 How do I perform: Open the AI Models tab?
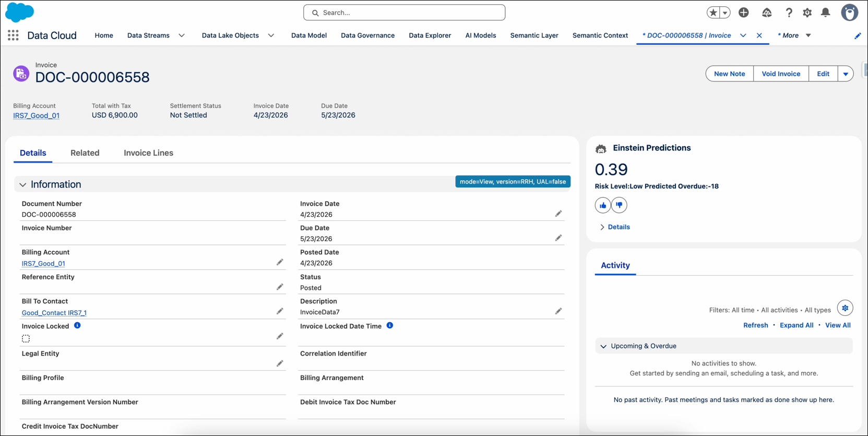coord(481,36)
